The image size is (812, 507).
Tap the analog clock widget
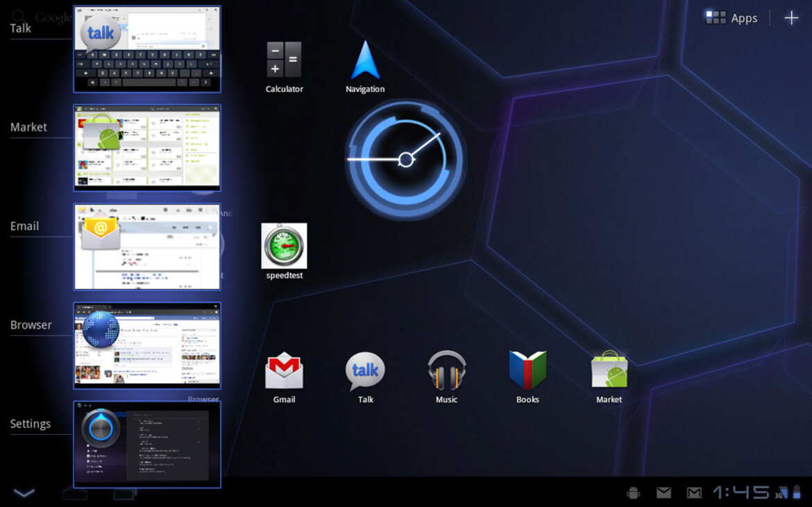pyautogui.click(x=406, y=160)
